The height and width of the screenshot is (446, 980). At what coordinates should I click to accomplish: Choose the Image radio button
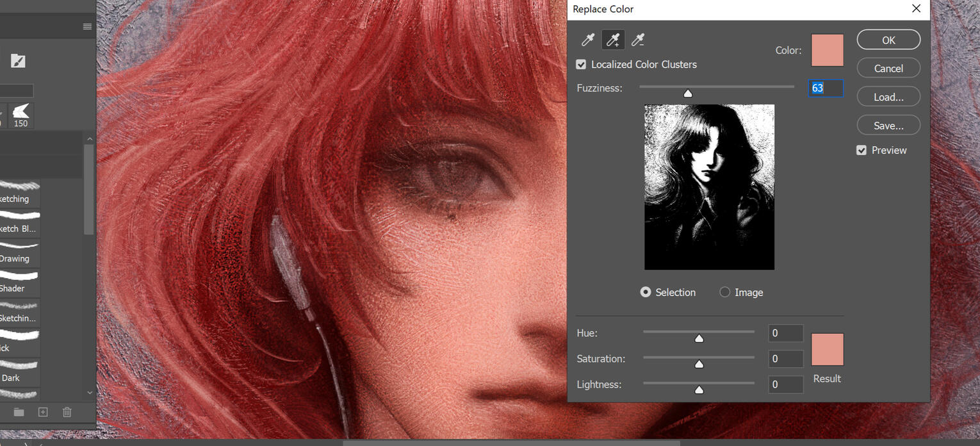pyautogui.click(x=725, y=292)
